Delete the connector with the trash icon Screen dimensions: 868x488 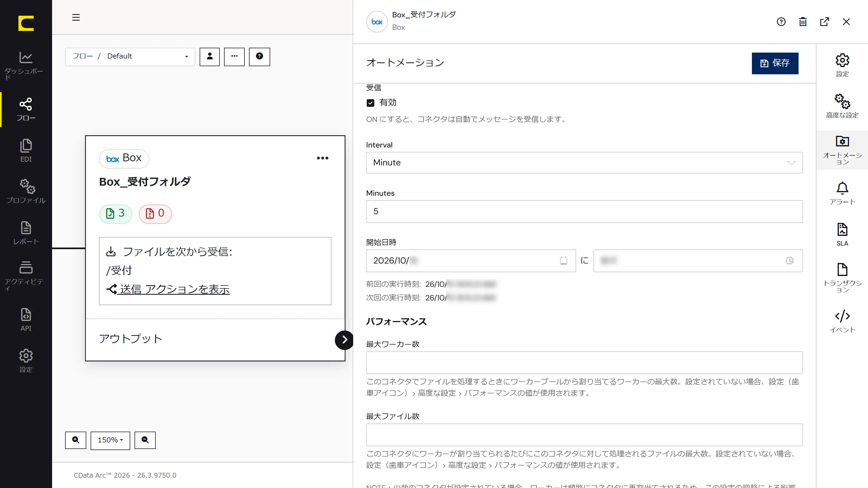[803, 22]
